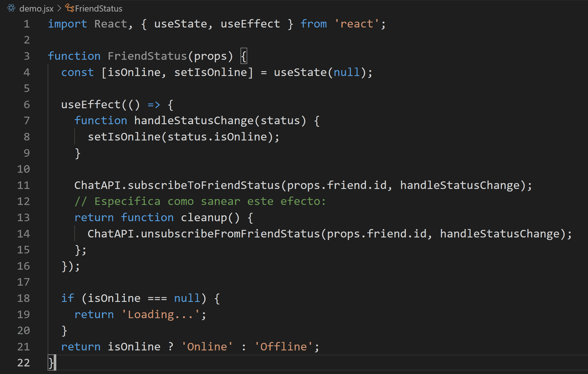The image size is (588, 374).
Task: Select the 'Online' string on line 21
Action: pos(207,346)
